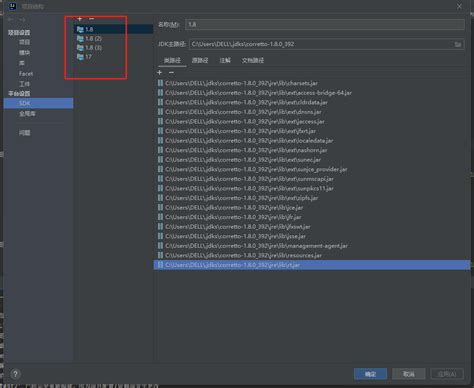This screenshot has width=474, height=388.
Task: Navigate forward with the right arrow
Action: 22,20
